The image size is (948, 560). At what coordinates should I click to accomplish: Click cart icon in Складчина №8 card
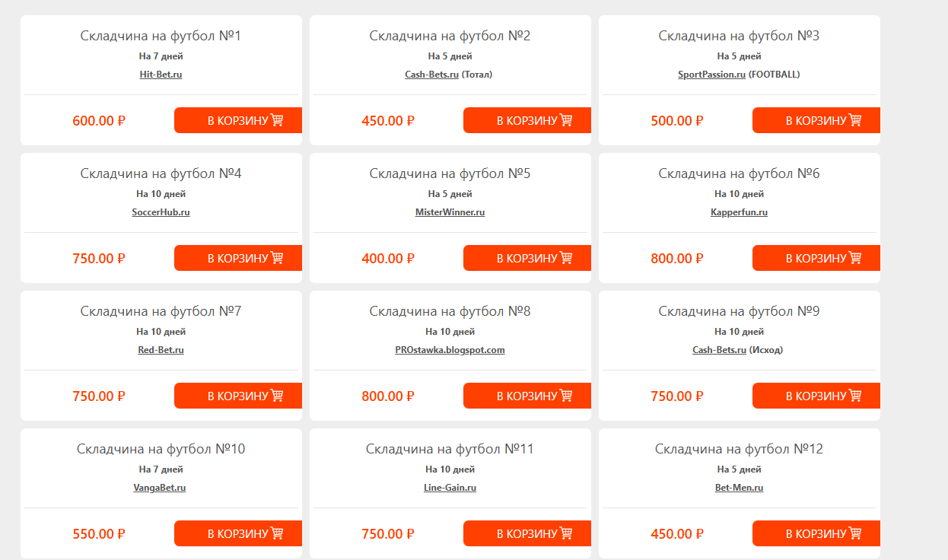tap(566, 396)
